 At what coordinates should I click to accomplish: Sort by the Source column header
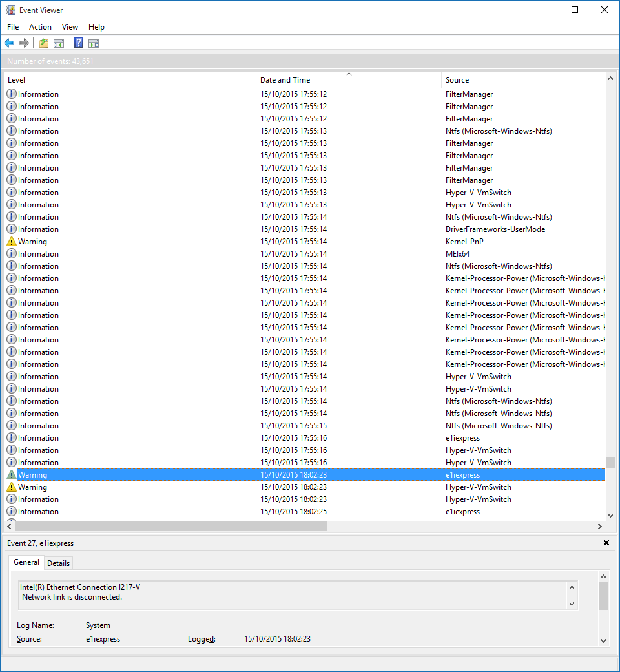(x=523, y=79)
